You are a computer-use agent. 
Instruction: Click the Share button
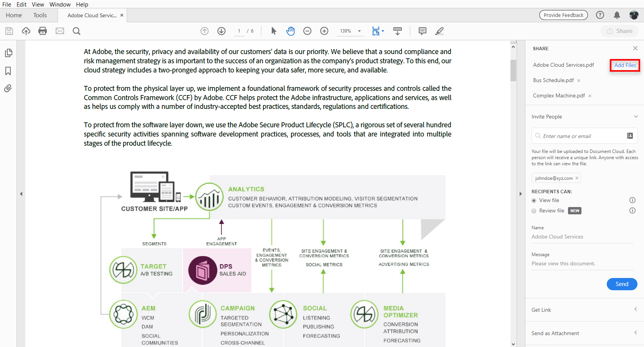click(x=619, y=31)
